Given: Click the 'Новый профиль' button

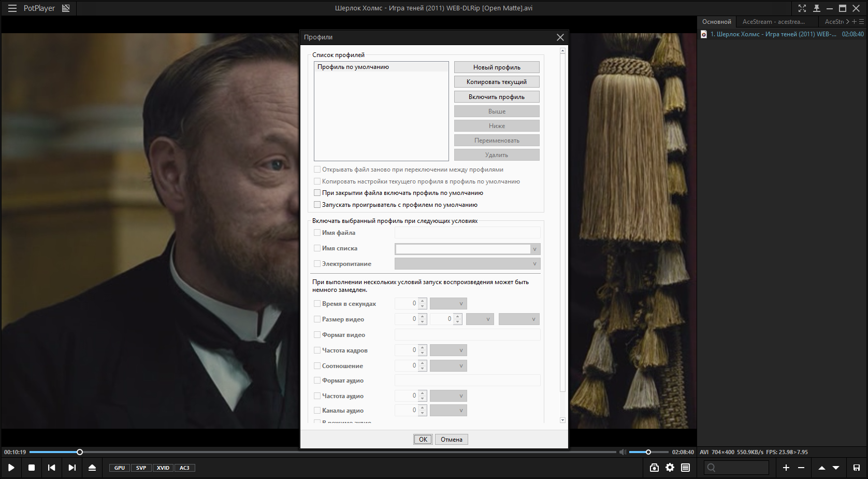Looking at the screenshot, I should [496, 67].
